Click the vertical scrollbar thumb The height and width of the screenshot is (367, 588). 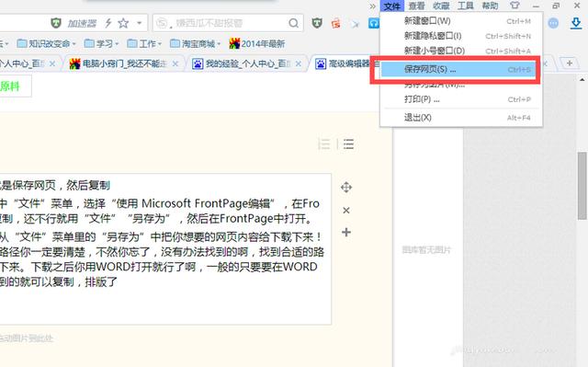[x=582, y=186]
